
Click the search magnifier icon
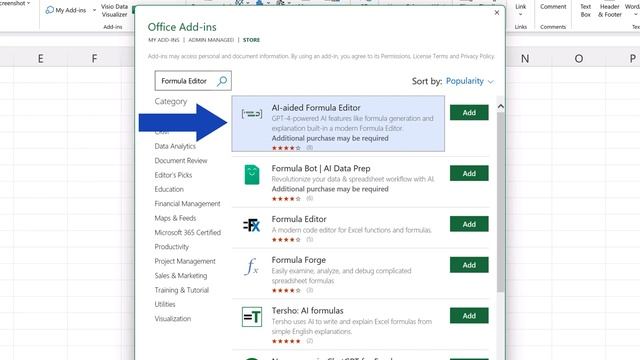click(x=222, y=81)
